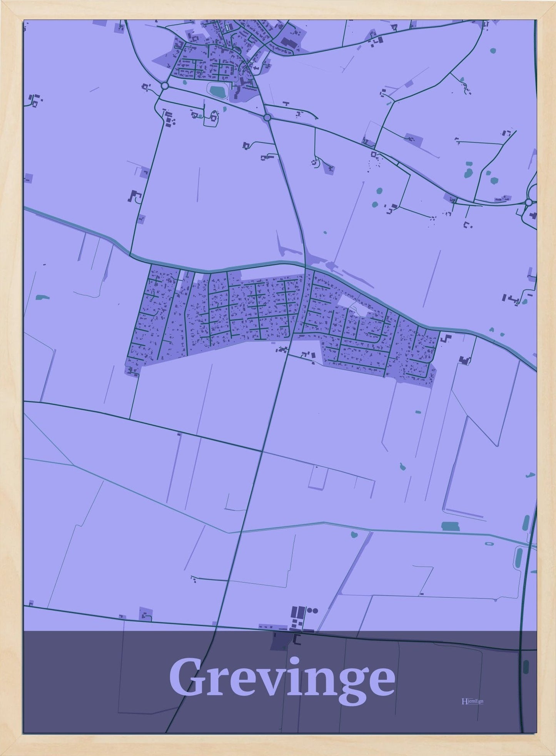Click the HjemEgn logo text

tap(472, 701)
